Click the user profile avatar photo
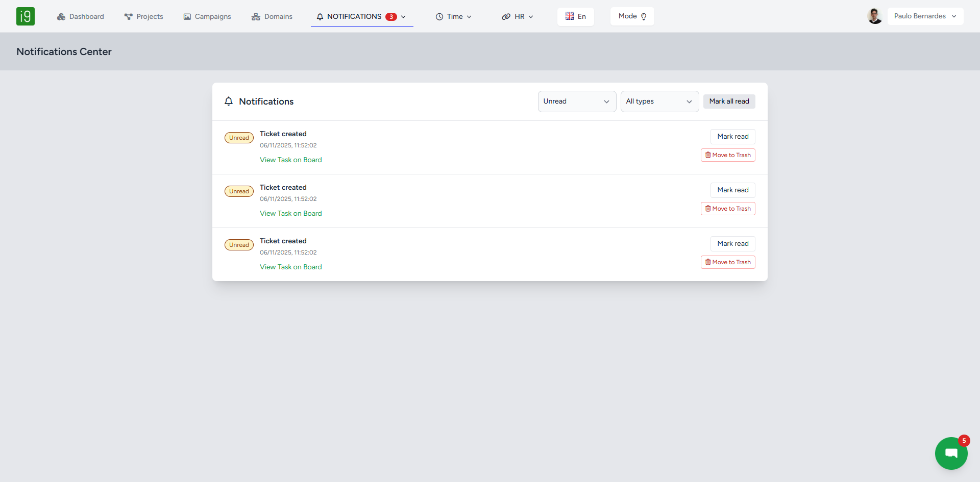The width and height of the screenshot is (980, 482). [x=874, y=16]
